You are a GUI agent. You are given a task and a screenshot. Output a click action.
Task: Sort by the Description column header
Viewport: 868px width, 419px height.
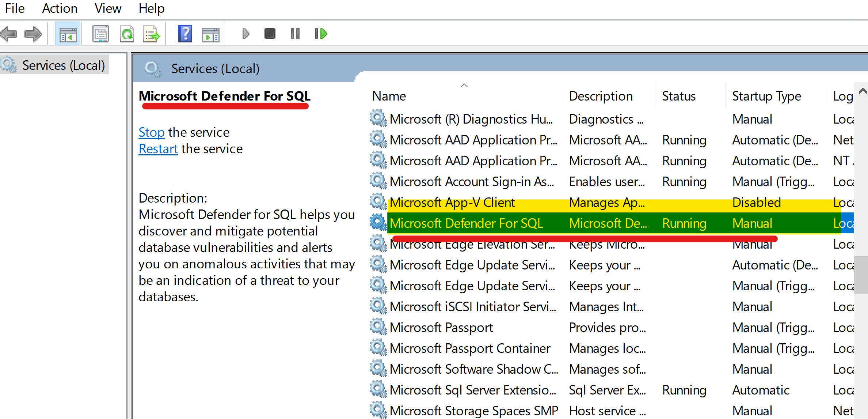pos(608,96)
